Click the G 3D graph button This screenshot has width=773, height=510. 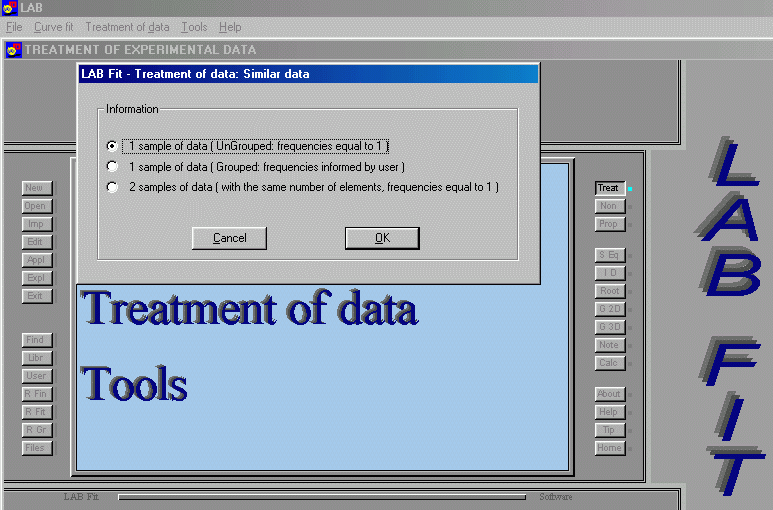pyautogui.click(x=608, y=327)
